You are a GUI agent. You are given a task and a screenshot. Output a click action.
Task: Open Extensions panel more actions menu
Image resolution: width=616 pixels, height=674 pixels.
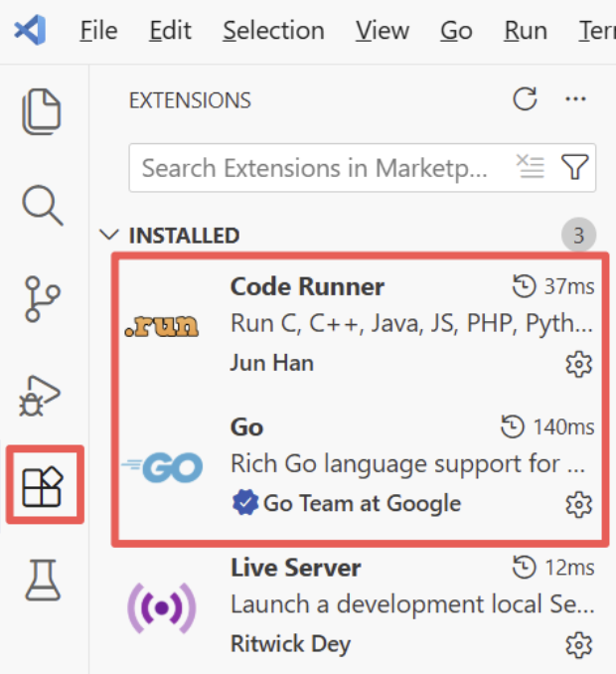pyautogui.click(x=575, y=99)
